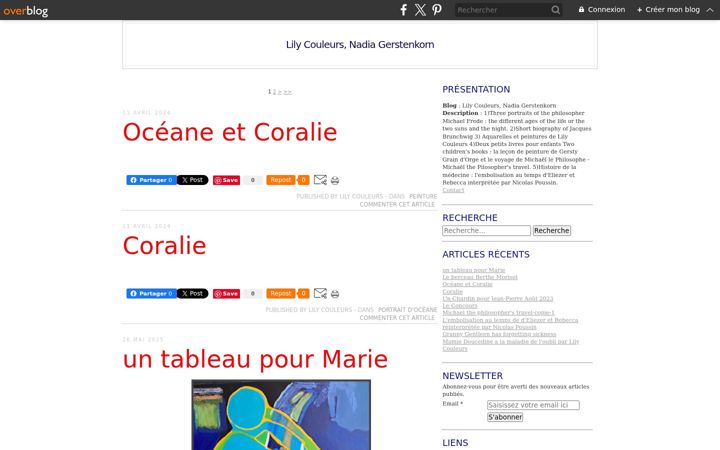This screenshot has height=450, width=720.
Task: Click the X (Twitter) icon in top bar
Action: click(x=420, y=10)
